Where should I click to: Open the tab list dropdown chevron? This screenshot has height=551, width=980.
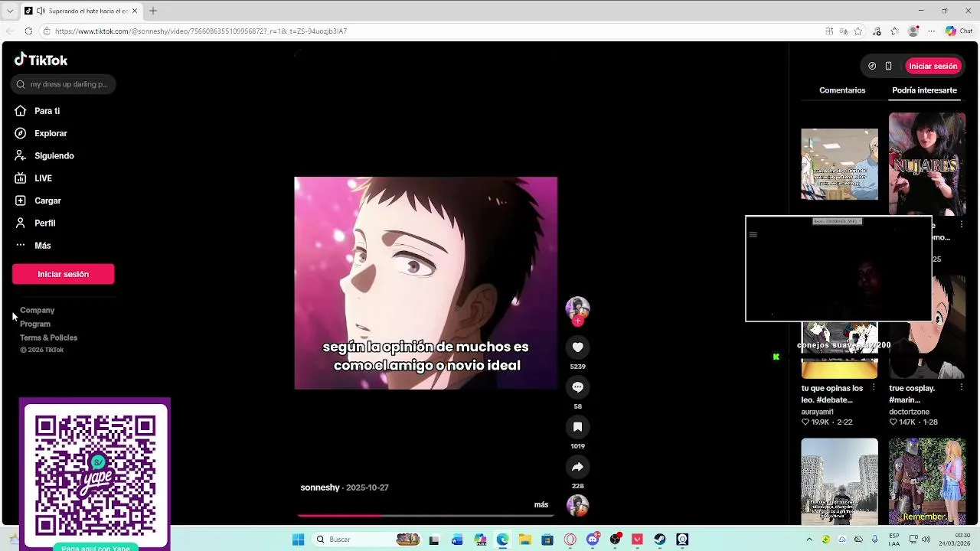click(x=9, y=11)
